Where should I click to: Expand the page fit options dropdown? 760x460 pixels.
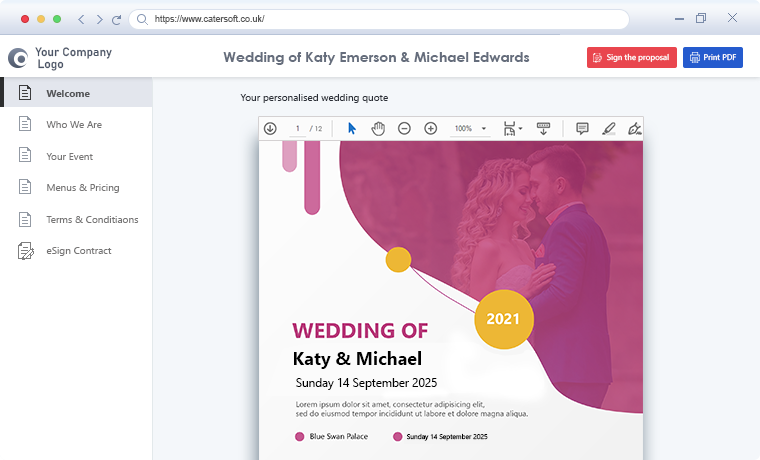513,128
